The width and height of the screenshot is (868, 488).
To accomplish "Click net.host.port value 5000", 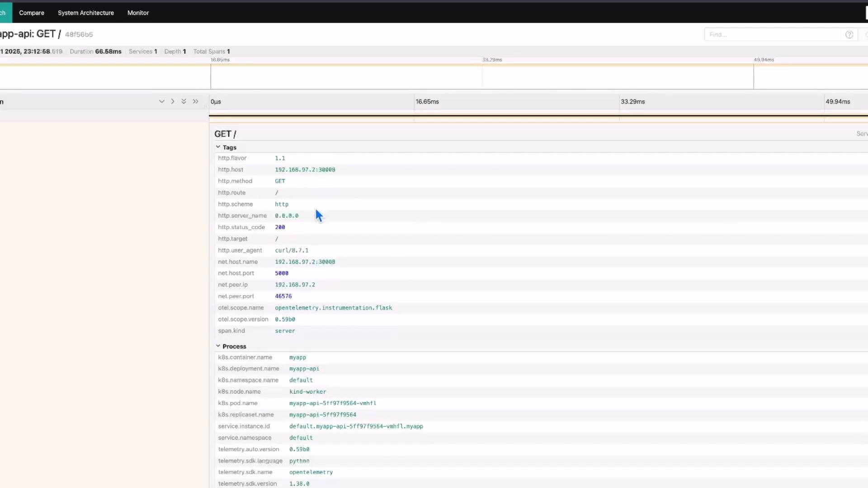I will coord(282,273).
